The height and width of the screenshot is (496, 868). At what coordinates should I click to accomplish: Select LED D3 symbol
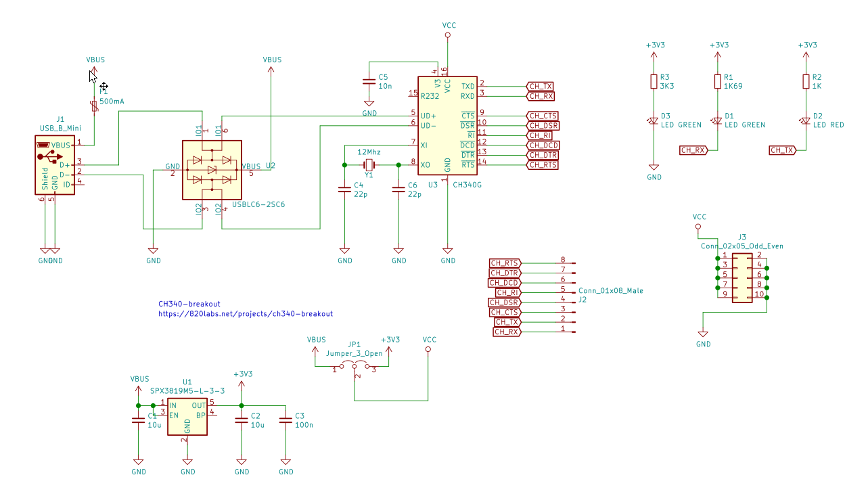point(654,121)
